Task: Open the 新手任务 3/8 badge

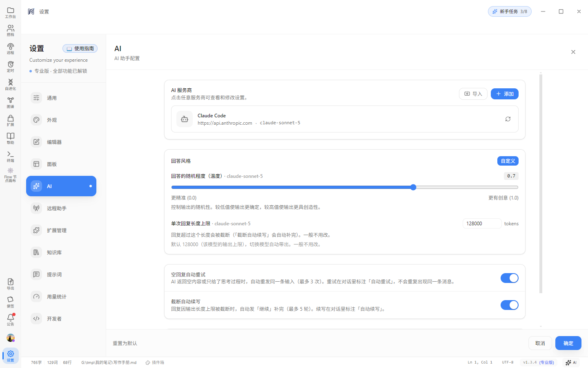Action: pyautogui.click(x=510, y=11)
